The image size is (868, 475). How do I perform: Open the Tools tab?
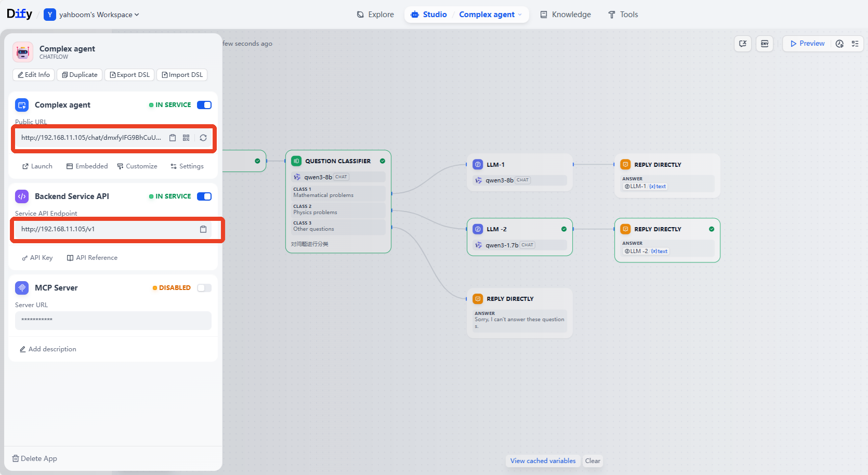(623, 15)
